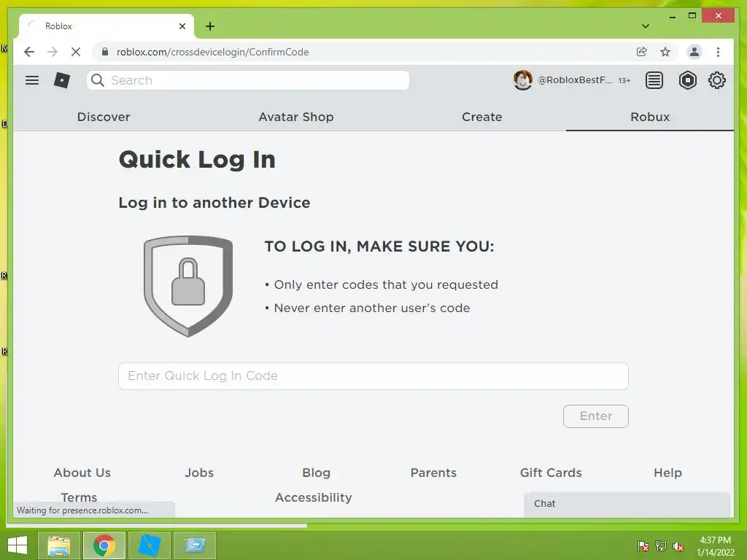Stop page loading with the X button
Screen dimensions: 747x560
[76, 52]
